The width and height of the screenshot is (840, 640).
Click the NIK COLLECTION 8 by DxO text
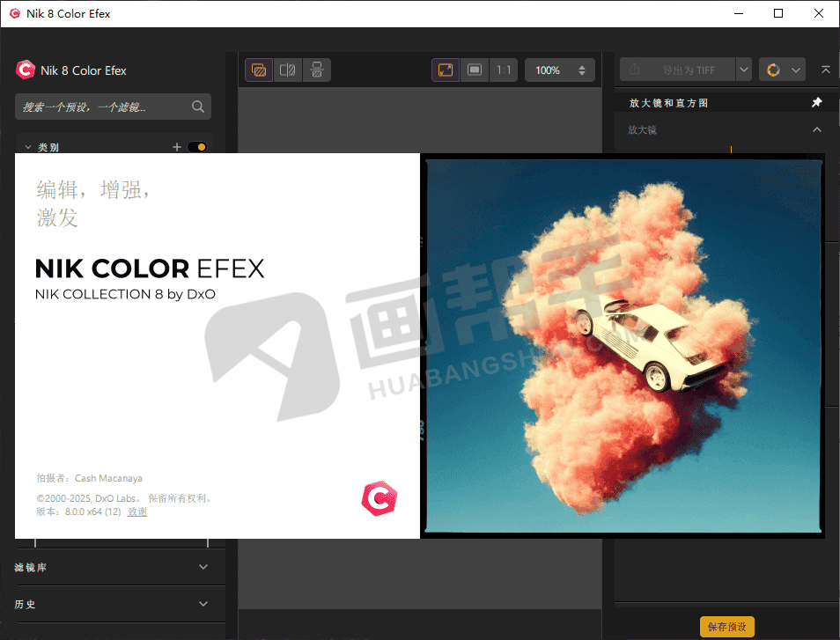pos(125,294)
